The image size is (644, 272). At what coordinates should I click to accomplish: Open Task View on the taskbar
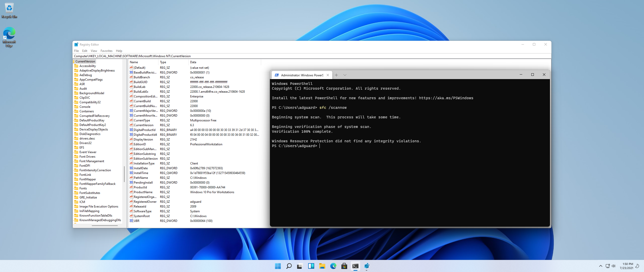(300, 266)
